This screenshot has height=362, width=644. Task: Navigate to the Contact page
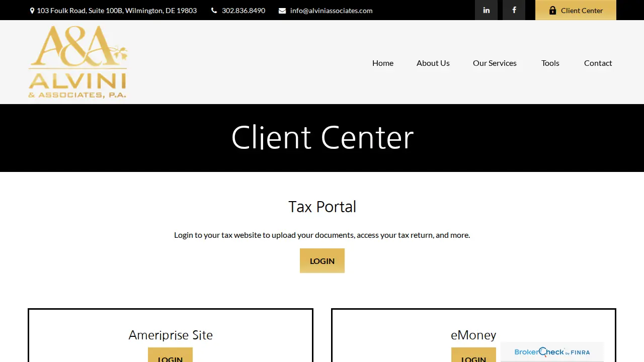[598, 63]
